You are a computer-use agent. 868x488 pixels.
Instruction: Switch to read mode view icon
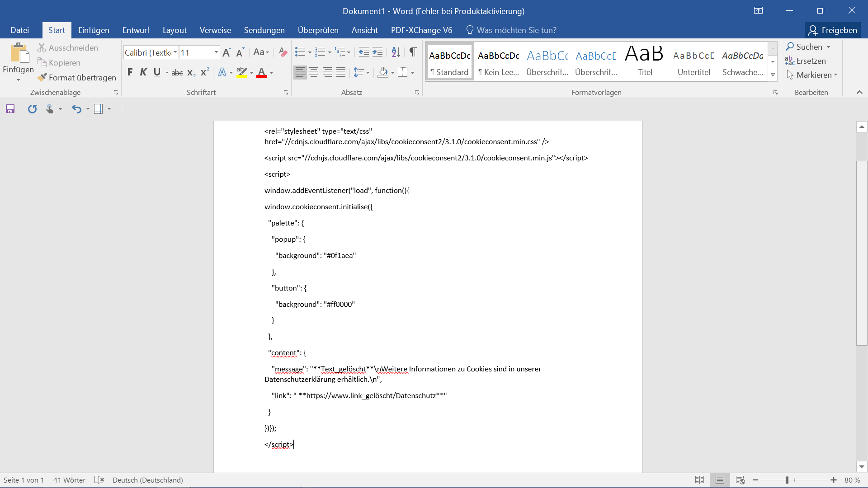(x=699, y=480)
